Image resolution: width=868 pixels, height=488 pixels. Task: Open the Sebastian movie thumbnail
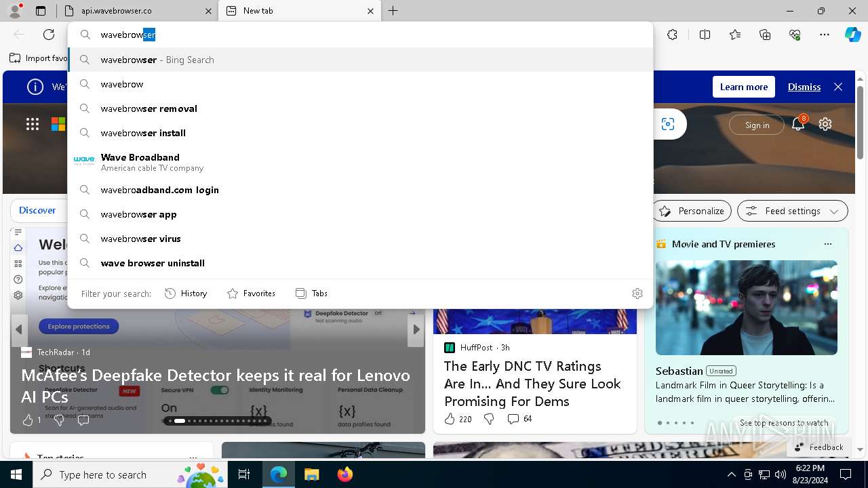747,308
